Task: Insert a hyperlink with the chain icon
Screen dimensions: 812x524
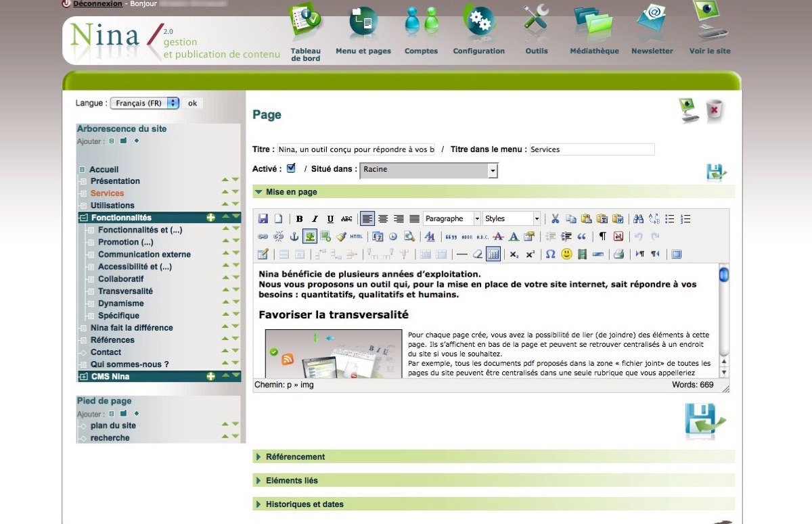Action: click(x=263, y=237)
